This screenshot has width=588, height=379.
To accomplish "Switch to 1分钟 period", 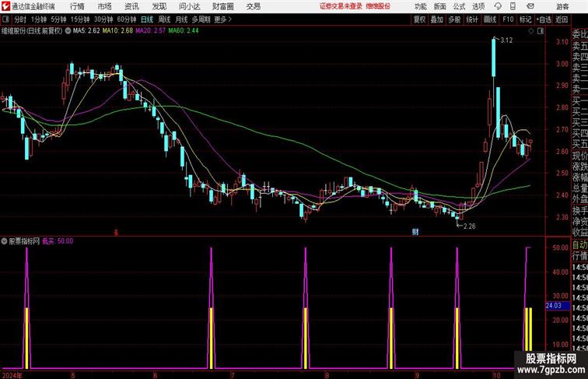I will click(x=39, y=19).
